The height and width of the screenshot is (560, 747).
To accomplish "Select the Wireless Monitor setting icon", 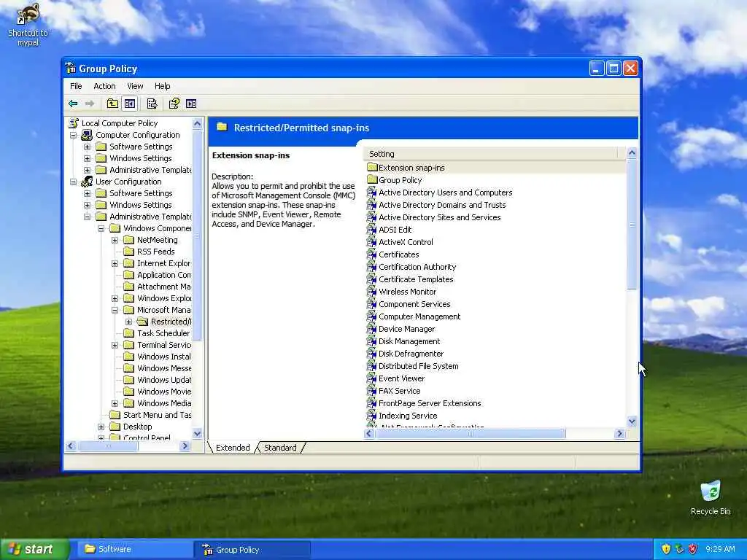I will 371,292.
